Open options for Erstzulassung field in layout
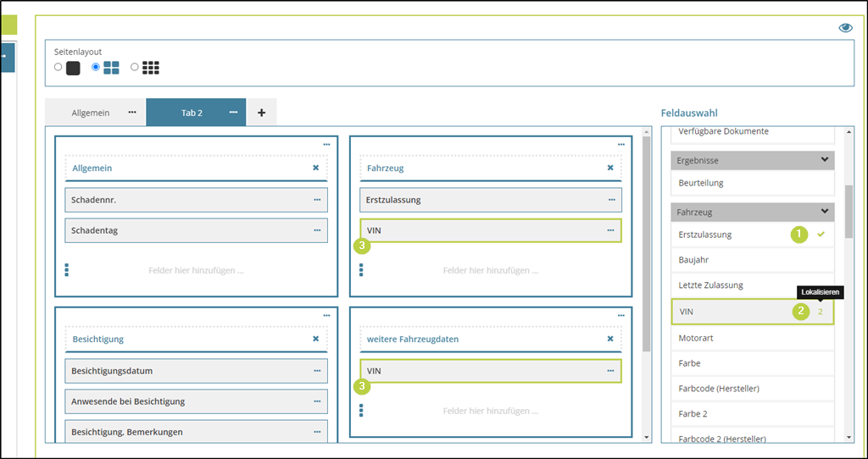The width and height of the screenshot is (868, 459). click(612, 200)
